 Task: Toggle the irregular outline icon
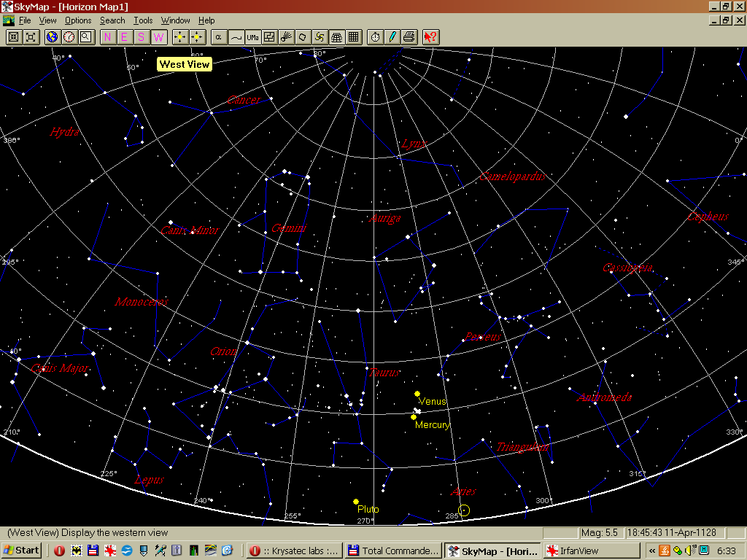click(x=303, y=37)
